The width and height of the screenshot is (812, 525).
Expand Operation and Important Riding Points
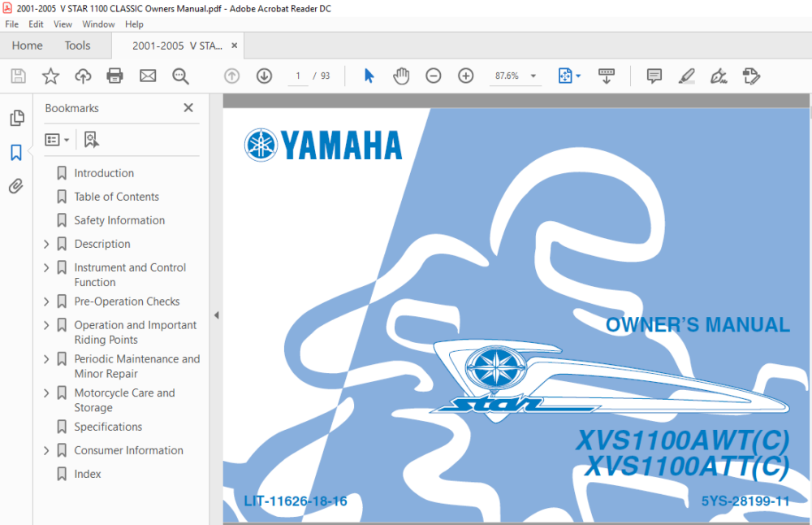(46, 325)
